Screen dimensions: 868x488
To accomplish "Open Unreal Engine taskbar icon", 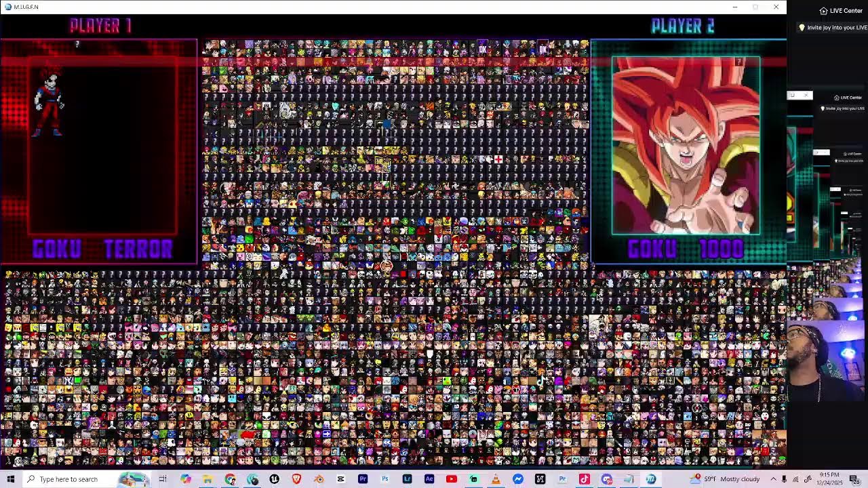I will (x=274, y=479).
